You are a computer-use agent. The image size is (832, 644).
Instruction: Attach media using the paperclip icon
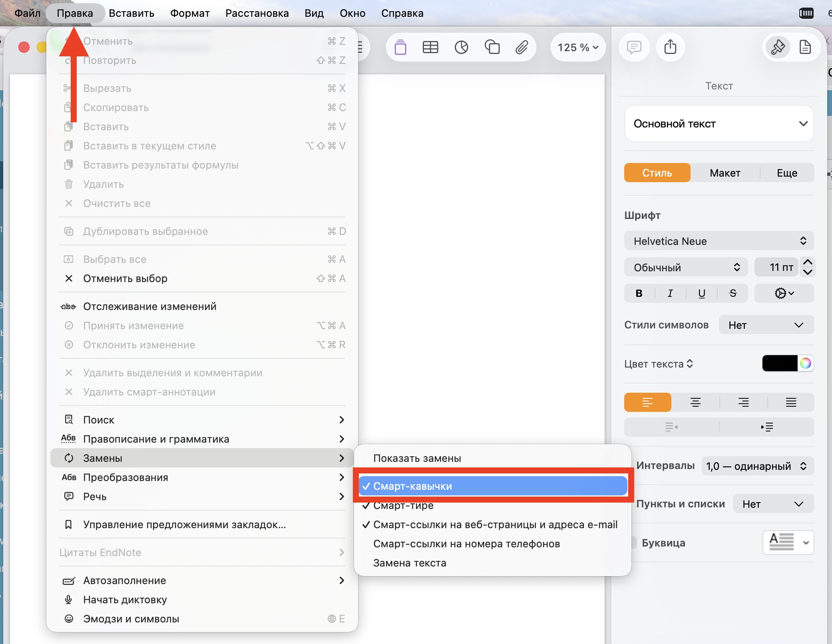tap(521, 47)
